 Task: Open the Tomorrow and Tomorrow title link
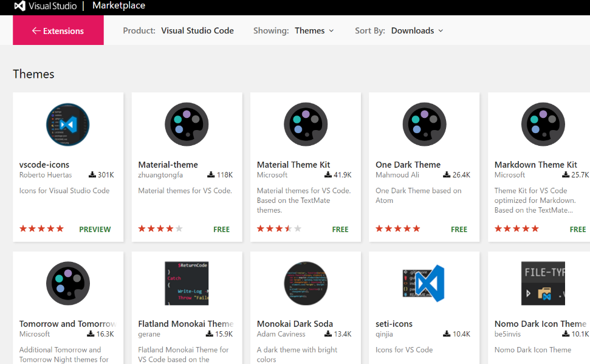point(67,324)
